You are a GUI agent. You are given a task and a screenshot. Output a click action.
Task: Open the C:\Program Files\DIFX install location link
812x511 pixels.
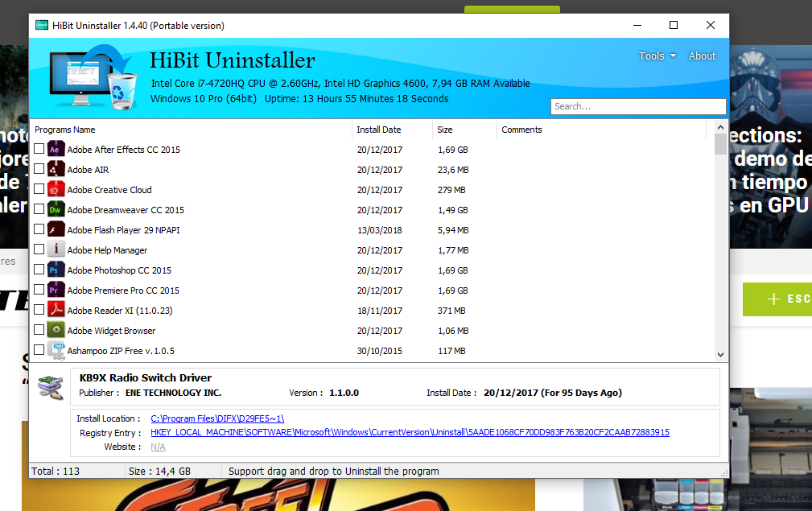(x=217, y=418)
